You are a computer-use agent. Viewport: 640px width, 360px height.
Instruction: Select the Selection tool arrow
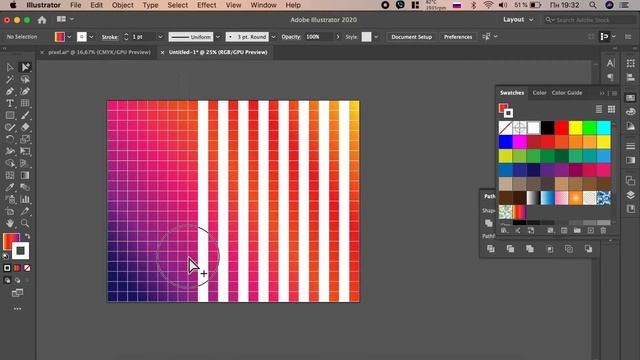10,67
